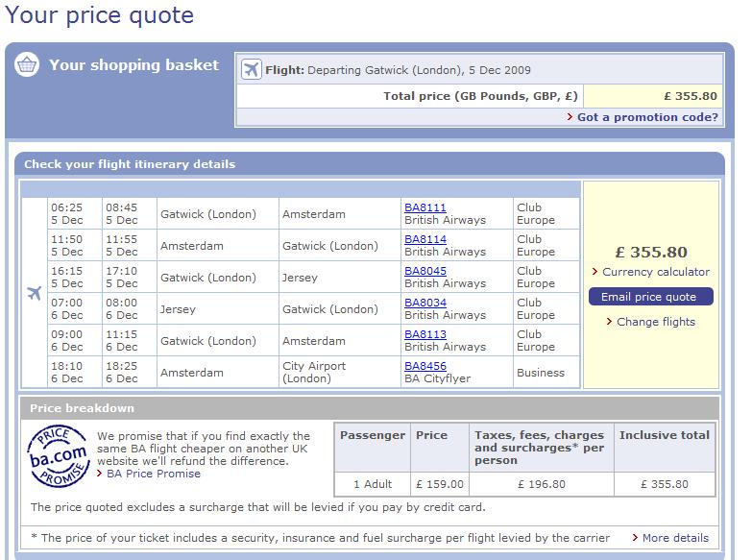Click the 08:45 5 Dec arrival time cell
752x560 pixels.
pos(130,213)
